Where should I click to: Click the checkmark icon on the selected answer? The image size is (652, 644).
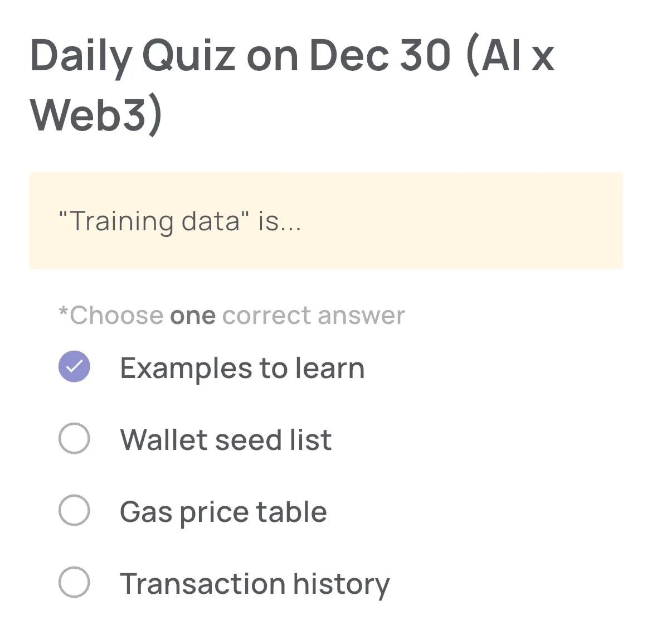[74, 366]
